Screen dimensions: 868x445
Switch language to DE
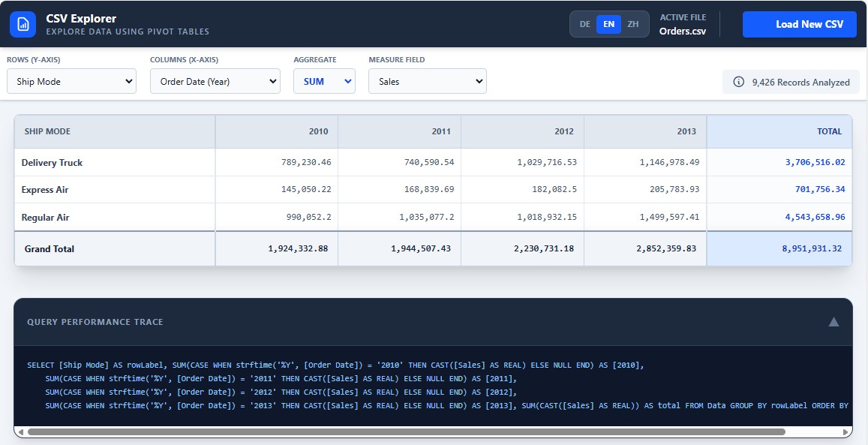(x=584, y=24)
